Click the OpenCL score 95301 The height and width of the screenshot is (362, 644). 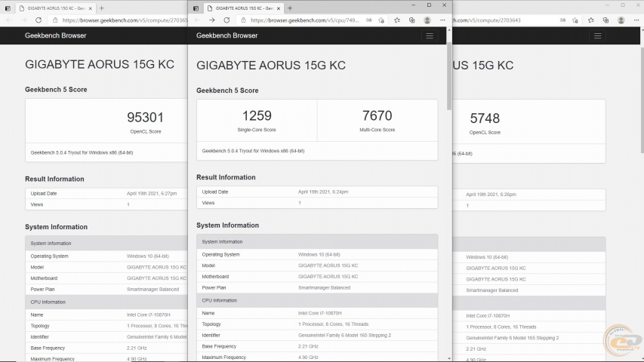click(145, 118)
